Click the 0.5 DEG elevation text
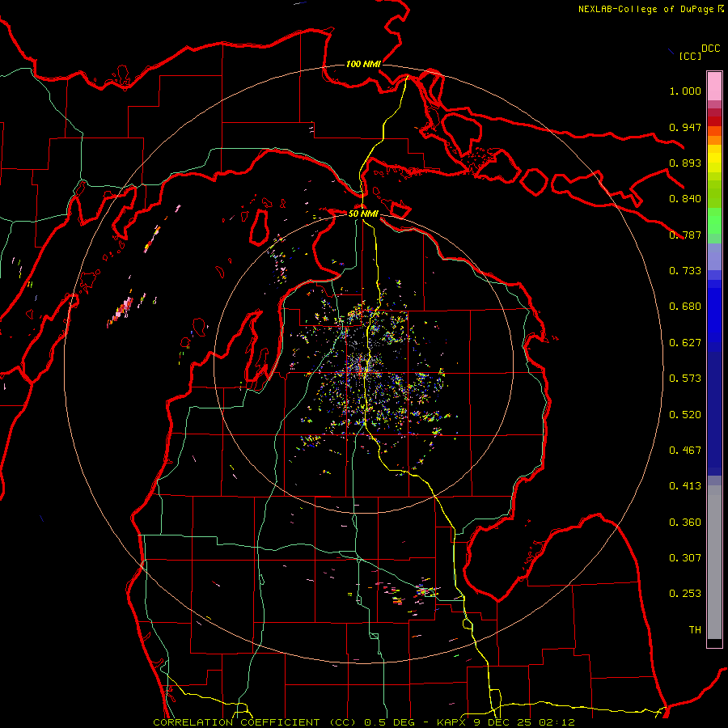 [388, 722]
